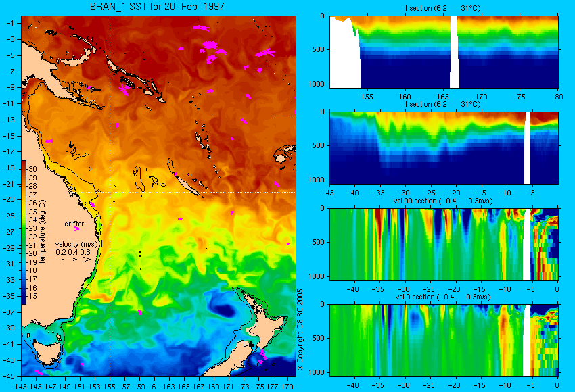Click the BRAN_1 SST date title
The width and height of the screenshot is (575, 392).
[x=156, y=7]
